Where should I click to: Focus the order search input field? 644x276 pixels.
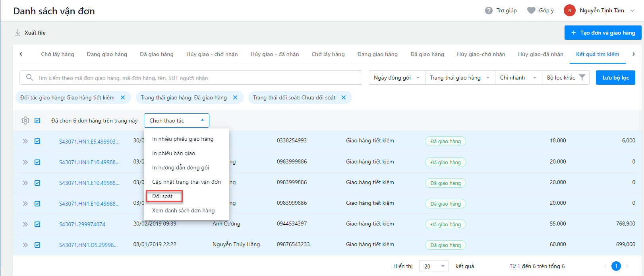(x=195, y=78)
